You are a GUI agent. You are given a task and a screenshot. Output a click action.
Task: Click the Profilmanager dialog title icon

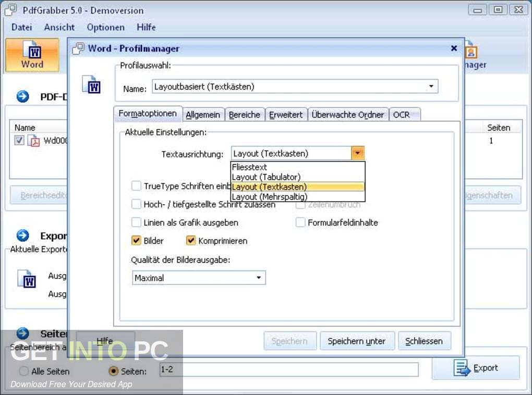(78, 48)
